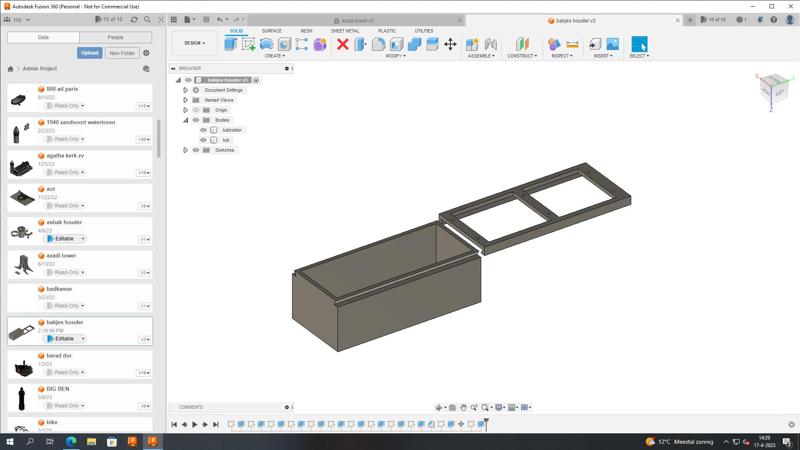Open the Sheet Metal ribbon tab
Image resolution: width=800 pixels, height=450 pixels.
[x=345, y=31]
